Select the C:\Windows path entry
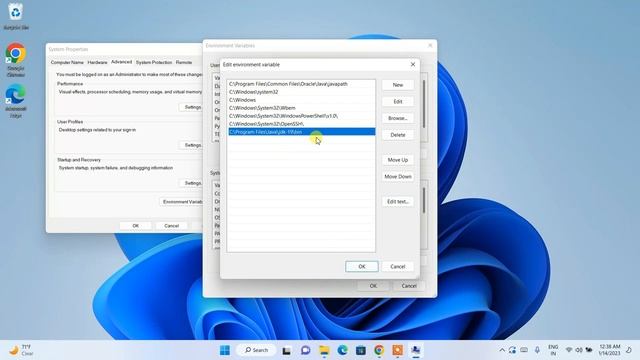640x360 pixels. click(301, 100)
